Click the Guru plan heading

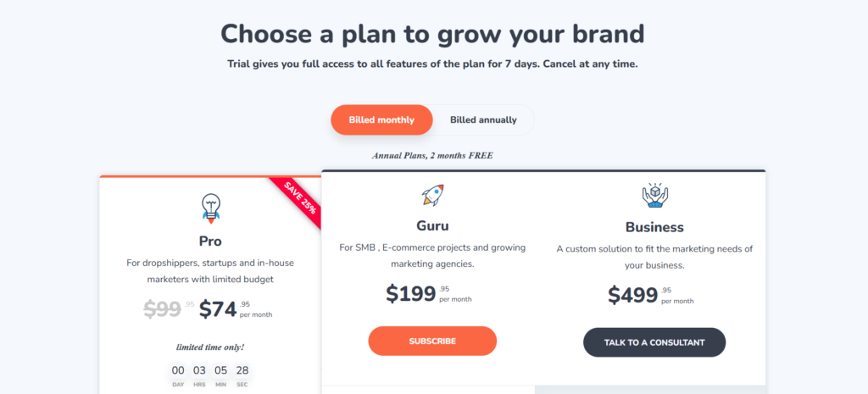click(x=432, y=226)
